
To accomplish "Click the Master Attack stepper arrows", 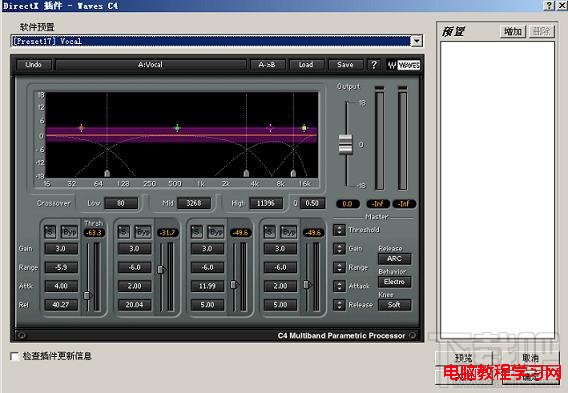I will click(339, 286).
